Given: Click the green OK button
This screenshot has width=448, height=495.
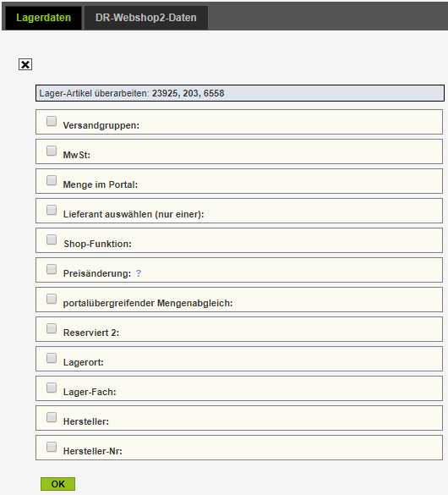Looking at the screenshot, I should tap(58, 484).
